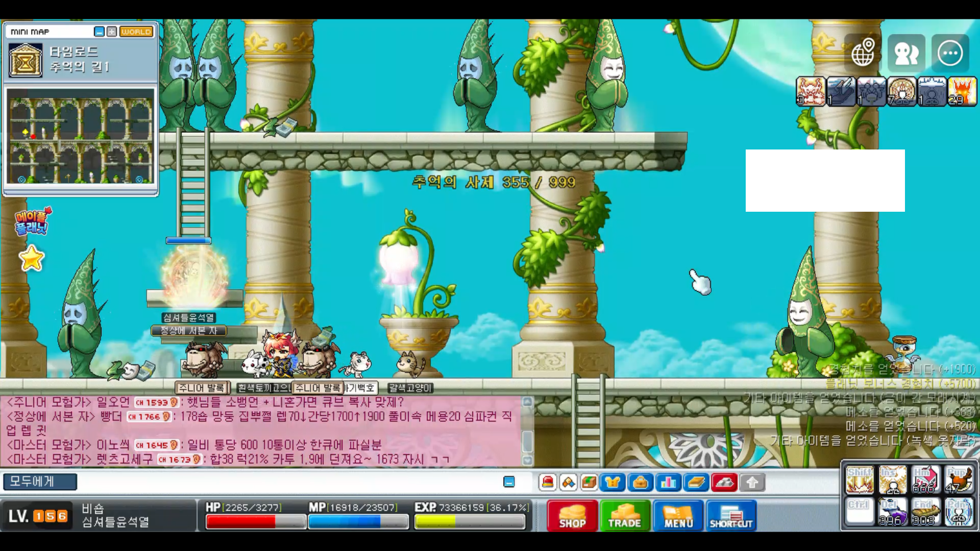Click the mini map preview area

pos(80,136)
